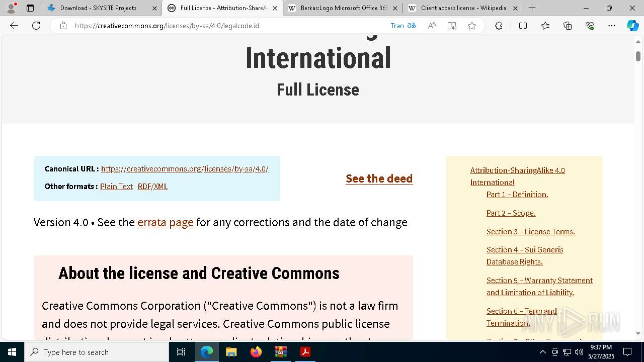Click the scrollbar down arrow
This screenshot has height=362, width=644.
click(638, 333)
